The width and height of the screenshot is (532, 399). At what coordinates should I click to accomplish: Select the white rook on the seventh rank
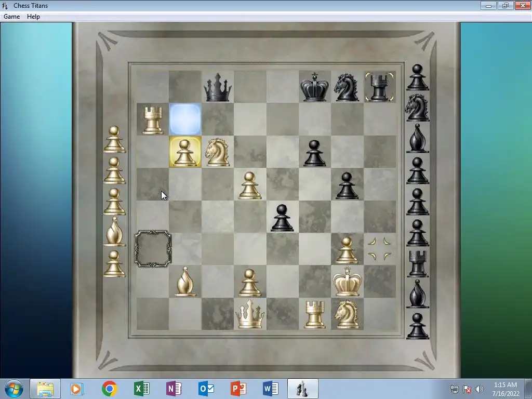pyautogui.click(x=152, y=120)
